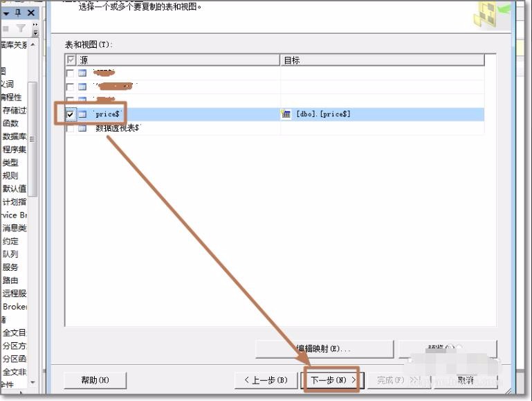Select the 约定 tree node
This screenshot has height=401, width=532.
[x=10, y=241]
